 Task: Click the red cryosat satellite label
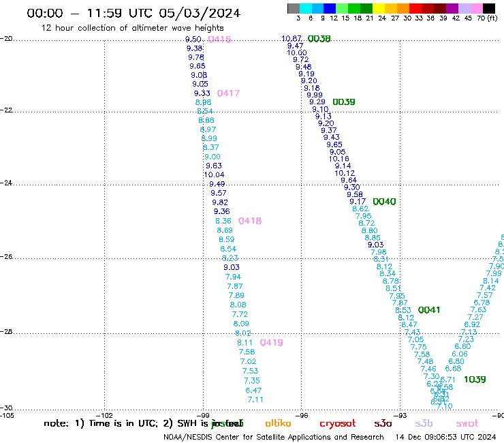pos(338,424)
